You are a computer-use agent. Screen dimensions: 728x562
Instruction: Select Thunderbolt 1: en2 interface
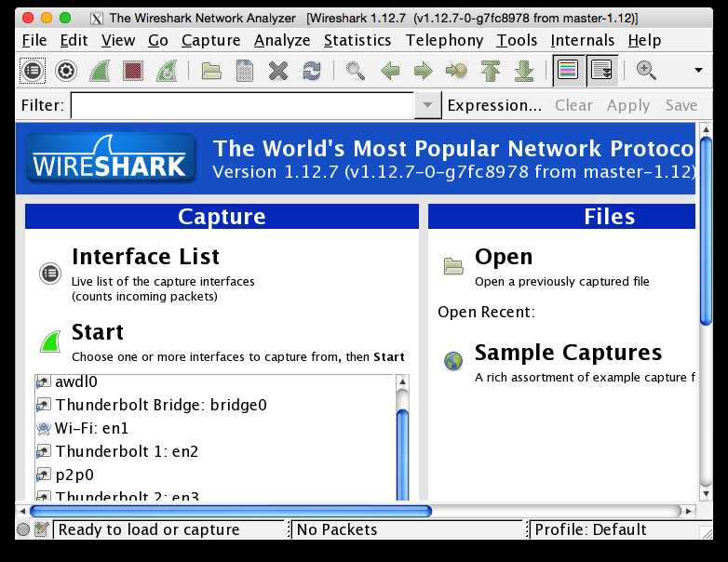[x=216, y=451]
